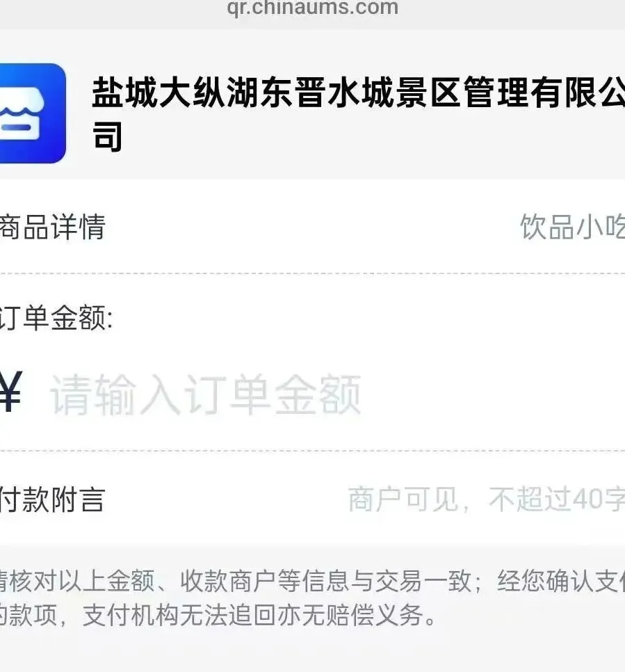Screen dimensions: 625x672
Task: Tap the lone 司 character under the merchant name
Action: [108, 137]
